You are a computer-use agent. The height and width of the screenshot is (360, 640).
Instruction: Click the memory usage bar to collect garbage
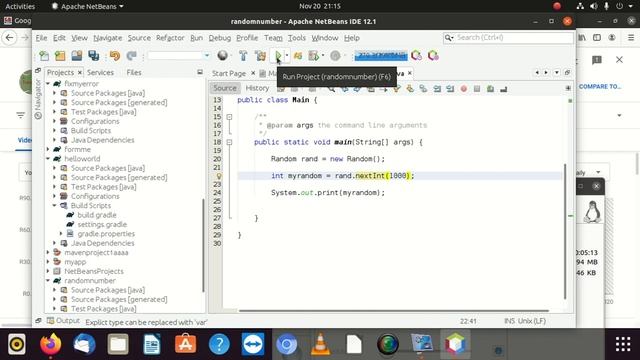point(381,56)
